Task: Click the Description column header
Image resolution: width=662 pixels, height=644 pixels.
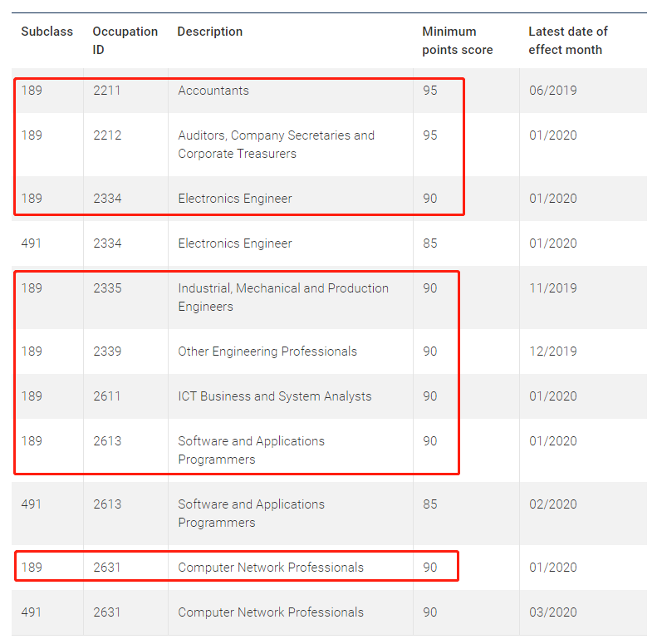Action: pyautogui.click(x=210, y=32)
